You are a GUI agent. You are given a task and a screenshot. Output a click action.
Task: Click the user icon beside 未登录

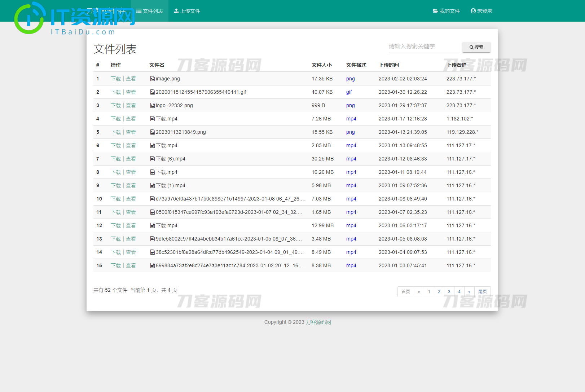click(x=473, y=11)
